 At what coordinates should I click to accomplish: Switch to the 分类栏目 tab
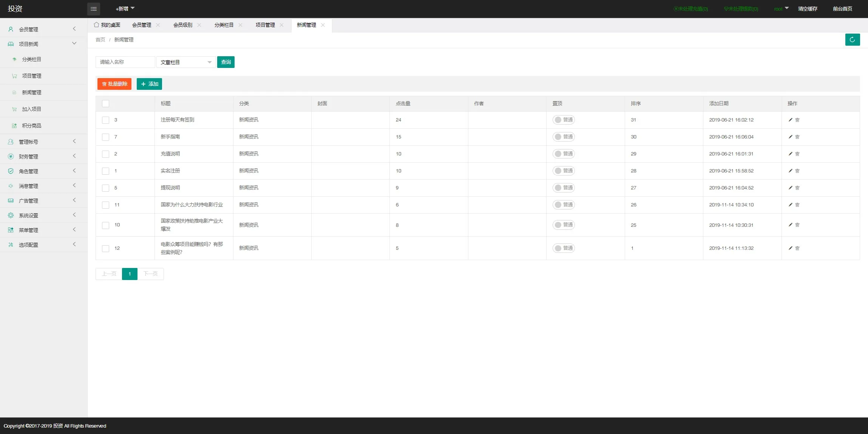click(x=224, y=25)
